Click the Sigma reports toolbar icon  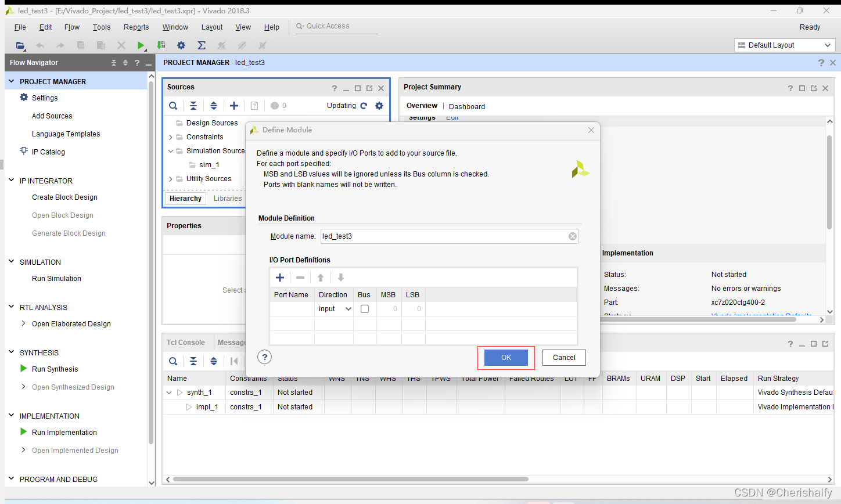202,45
